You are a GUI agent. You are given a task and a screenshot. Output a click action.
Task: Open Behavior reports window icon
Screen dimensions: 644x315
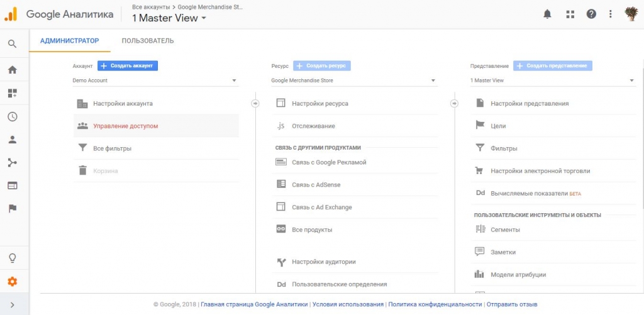point(13,185)
